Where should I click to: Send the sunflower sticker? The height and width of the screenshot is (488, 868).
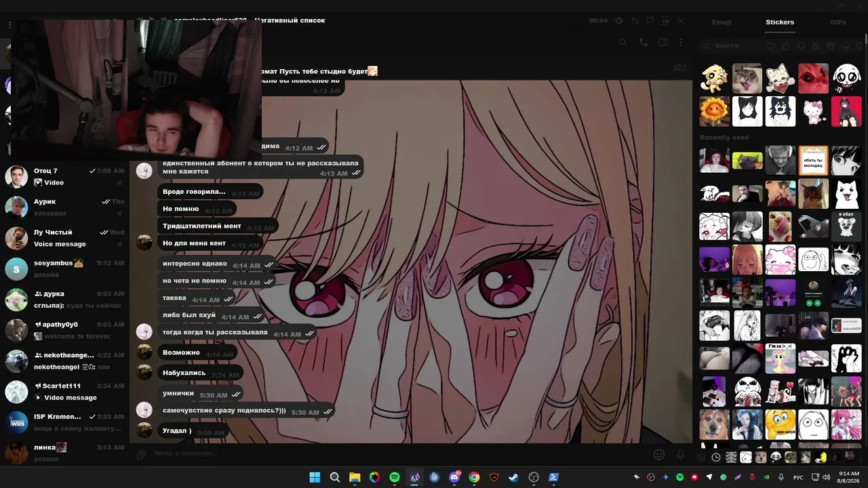(714, 111)
